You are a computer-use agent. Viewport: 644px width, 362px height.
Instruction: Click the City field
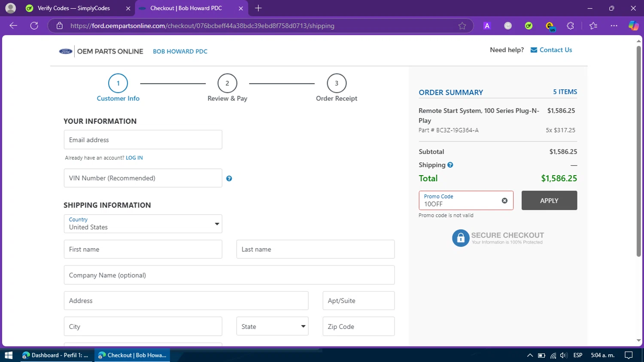pyautogui.click(x=143, y=326)
